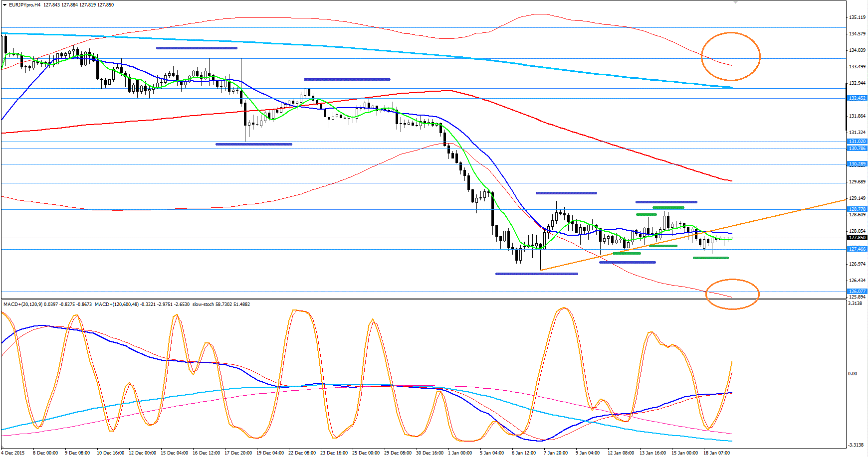Screen dimensions: 868x457
Task: Click the 1 Jan 00:00 time label
Action: 460,453
